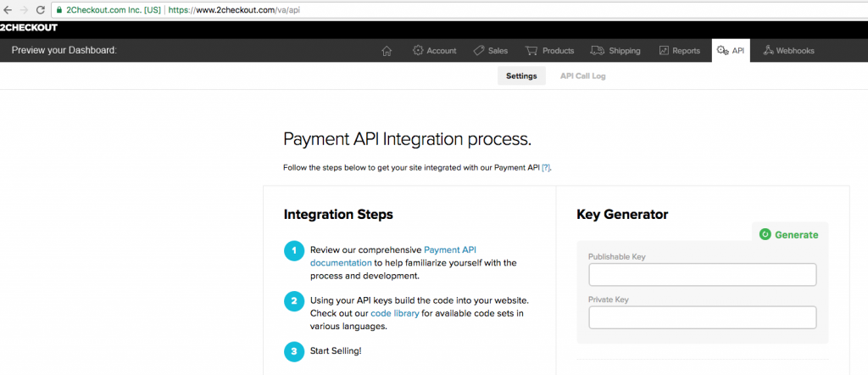This screenshot has width=868, height=375.
Task: Open the Shipping section
Action: click(x=615, y=51)
